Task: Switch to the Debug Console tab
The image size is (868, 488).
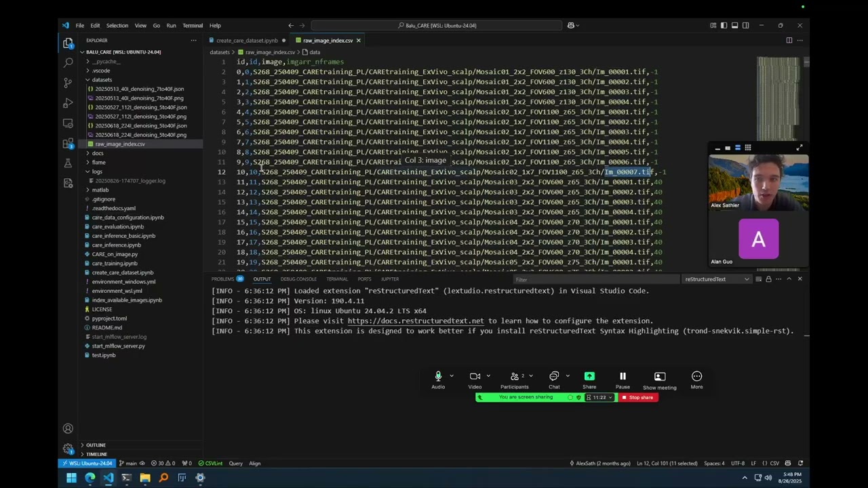Action: point(298,279)
